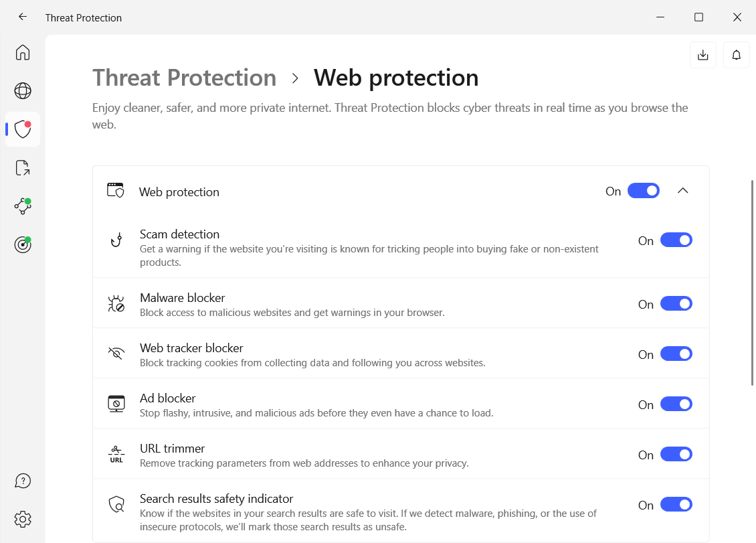Open the notifications bell icon
This screenshot has height=543, width=756.
tap(737, 55)
